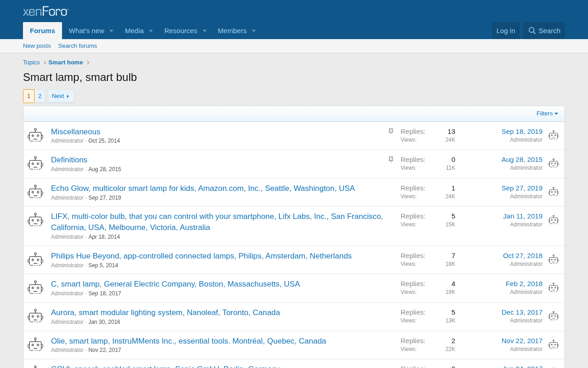The width and height of the screenshot is (588, 368).
Task: Click author avatar beside Philips Hue Beyond thread
Action: [35, 260]
